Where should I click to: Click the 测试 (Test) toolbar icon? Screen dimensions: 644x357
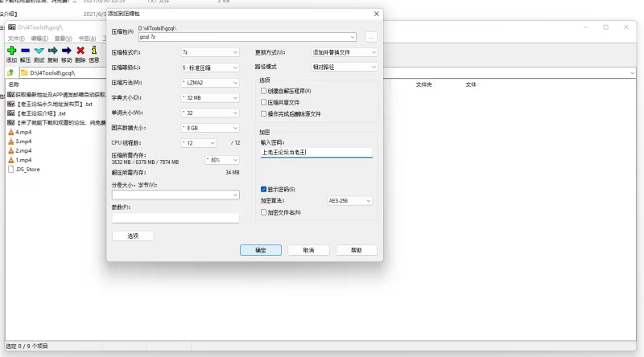point(39,51)
